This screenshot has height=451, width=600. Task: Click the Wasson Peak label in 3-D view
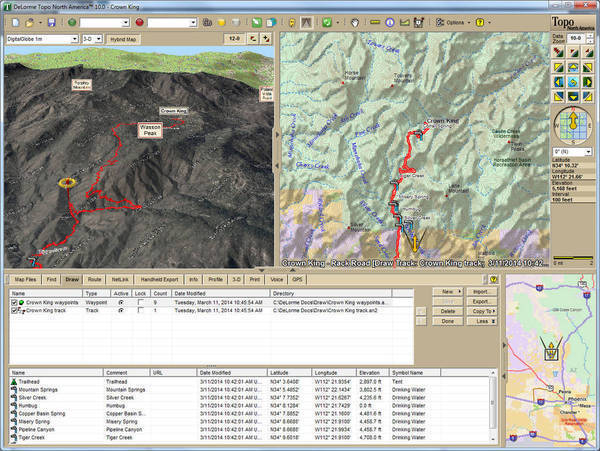coord(150,130)
